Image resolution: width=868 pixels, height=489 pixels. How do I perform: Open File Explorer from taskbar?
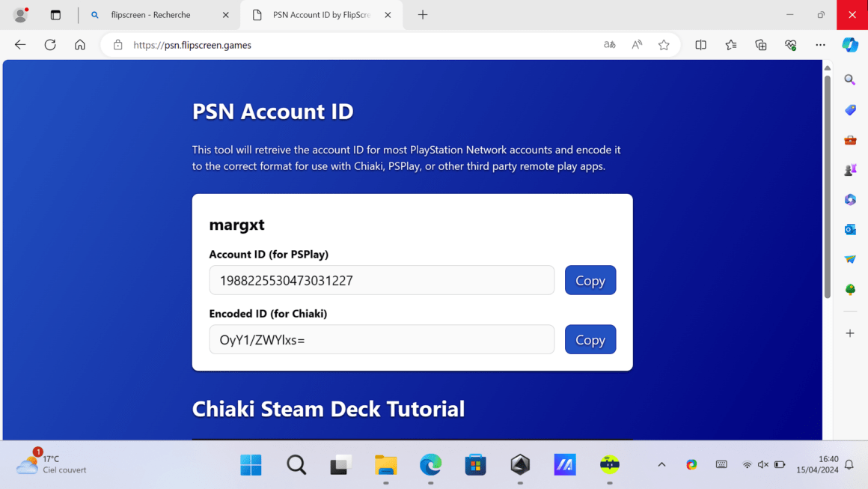coord(386,465)
